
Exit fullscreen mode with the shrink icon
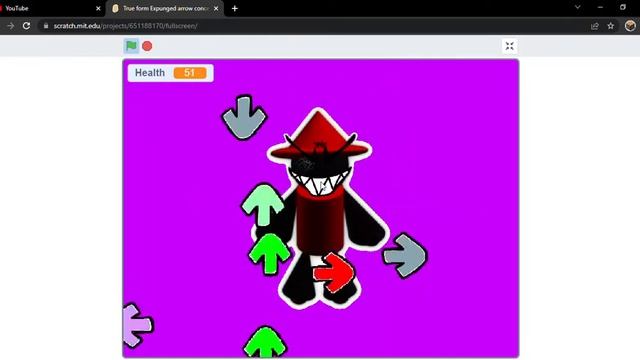(509, 46)
